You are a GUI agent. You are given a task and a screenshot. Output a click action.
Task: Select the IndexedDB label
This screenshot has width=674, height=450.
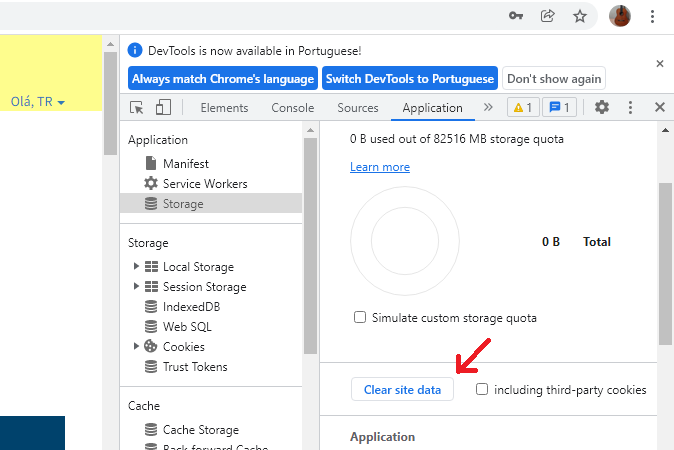coord(191,306)
